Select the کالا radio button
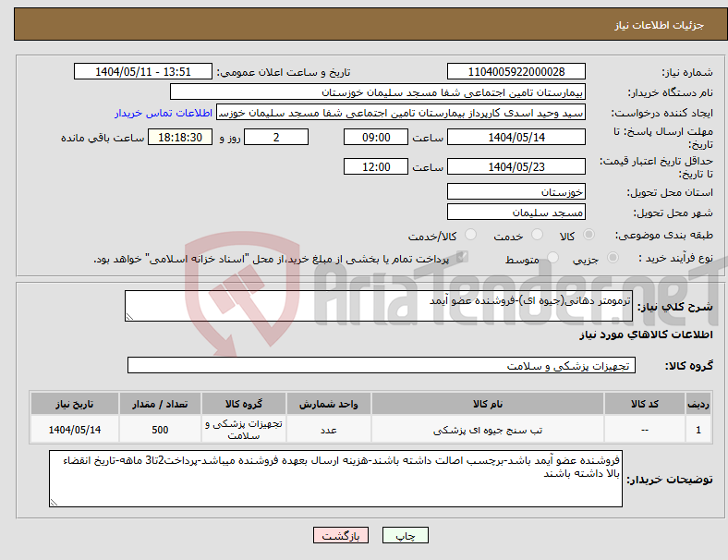728x560 pixels. point(588,235)
